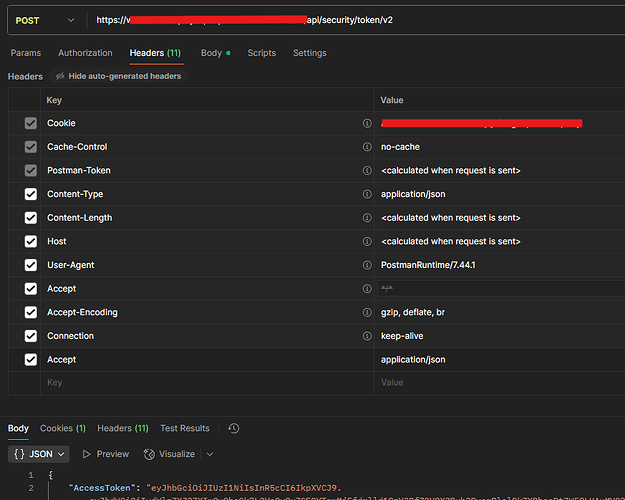Click info icon in Accept-Encoding row
This screenshot has height=500, width=625.
(367, 313)
